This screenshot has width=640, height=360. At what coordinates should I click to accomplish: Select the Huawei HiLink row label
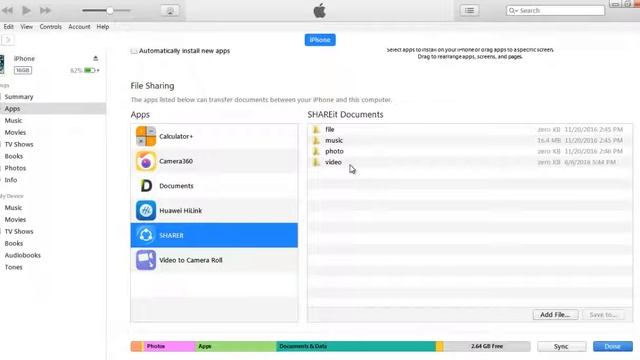pyautogui.click(x=180, y=211)
